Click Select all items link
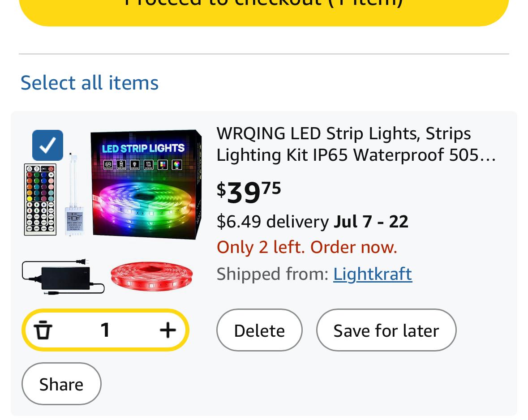Viewport: 528px width, 420px height. click(x=90, y=83)
